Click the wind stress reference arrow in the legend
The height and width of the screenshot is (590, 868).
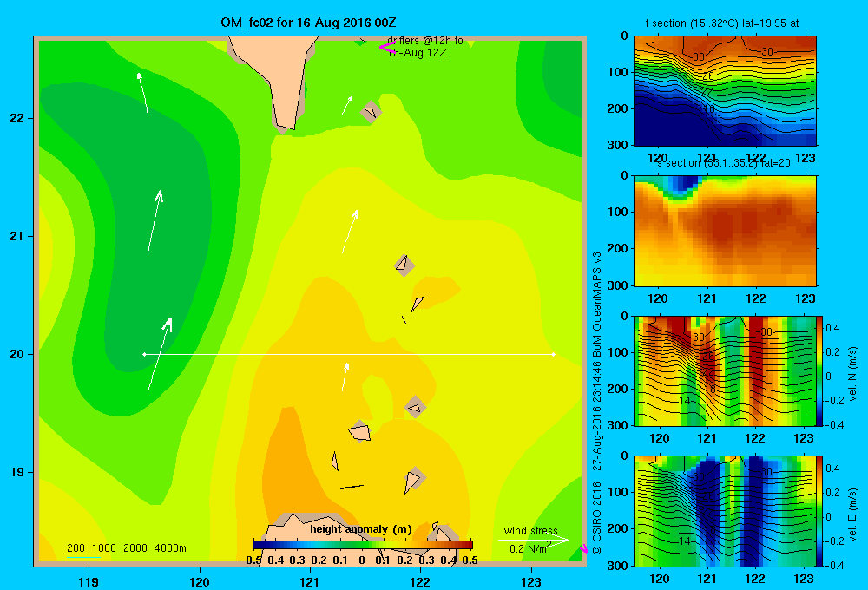[x=534, y=540]
